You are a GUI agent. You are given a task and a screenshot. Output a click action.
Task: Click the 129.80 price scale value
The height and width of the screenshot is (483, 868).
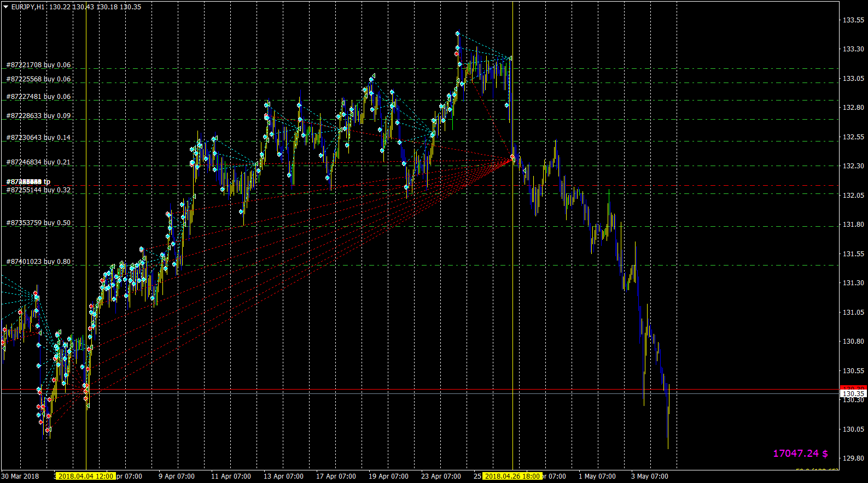[x=853, y=458]
